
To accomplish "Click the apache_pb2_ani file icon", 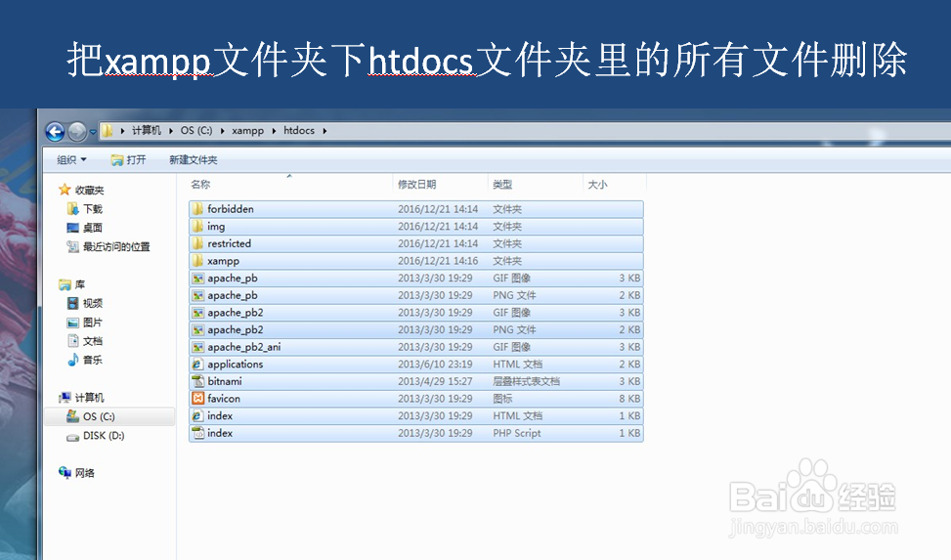I will (197, 347).
